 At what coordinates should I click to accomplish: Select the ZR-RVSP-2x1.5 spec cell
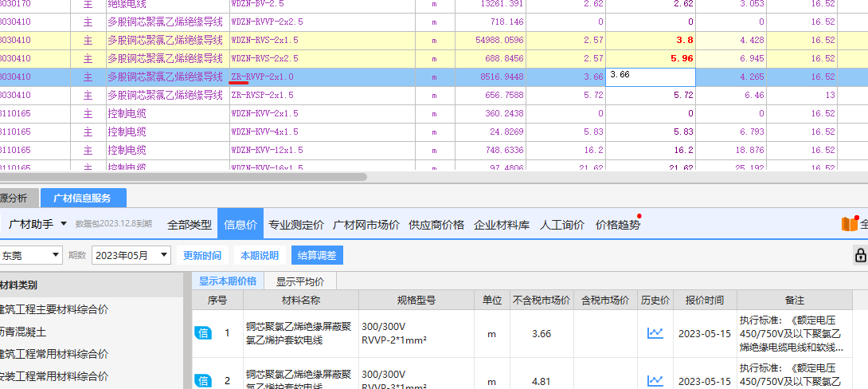323,95
